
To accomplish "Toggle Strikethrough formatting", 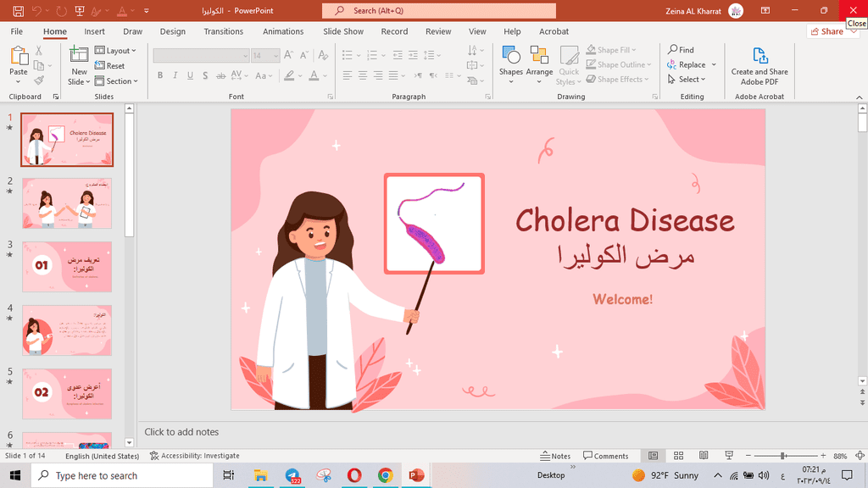I will [220, 75].
